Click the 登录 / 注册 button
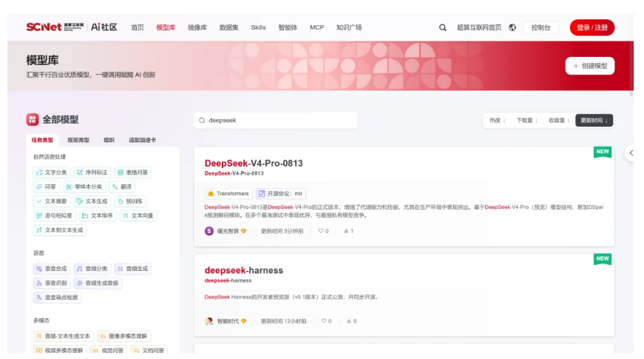644x359 pixels. (x=592, y=27)
